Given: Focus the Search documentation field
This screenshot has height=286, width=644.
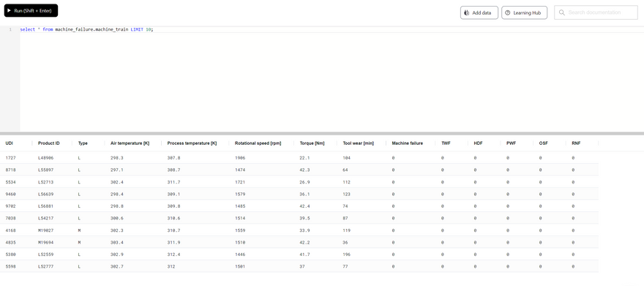Looking at the screenshot, I should pos(596,12).
